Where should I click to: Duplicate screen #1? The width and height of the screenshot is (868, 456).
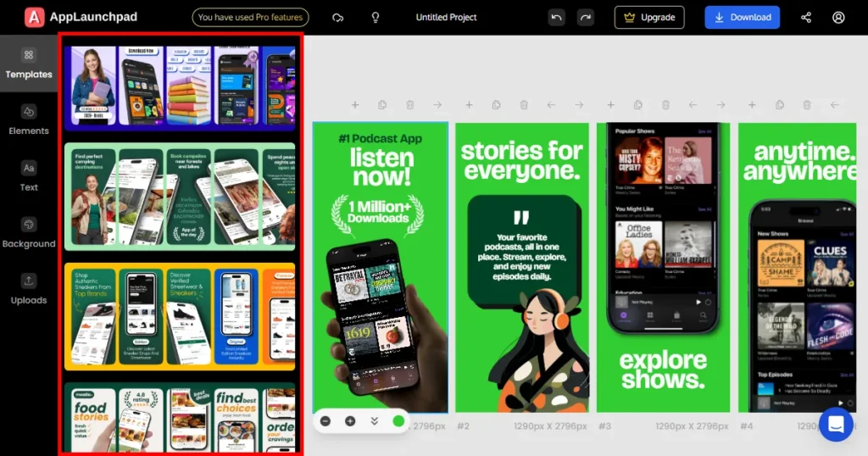pyautogui.click(x=382, y=104)
